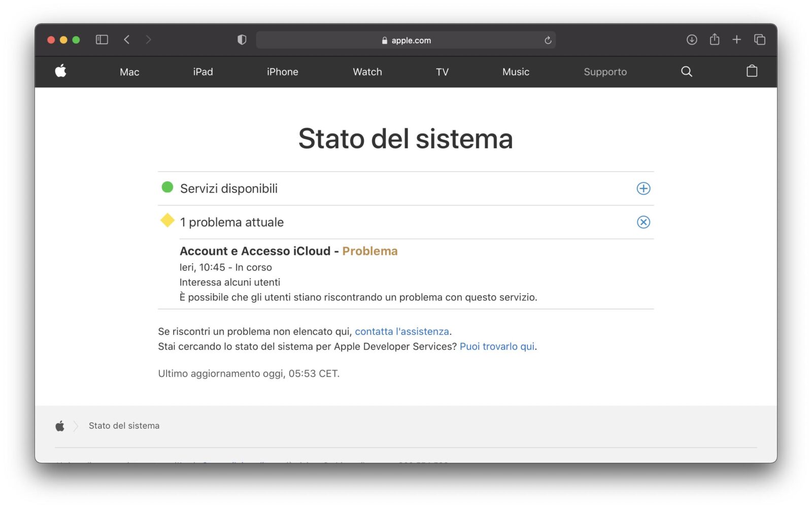812x509 pixels.
Task: Click the Apple logo in the navigation bar
Action: pos(61,71)
